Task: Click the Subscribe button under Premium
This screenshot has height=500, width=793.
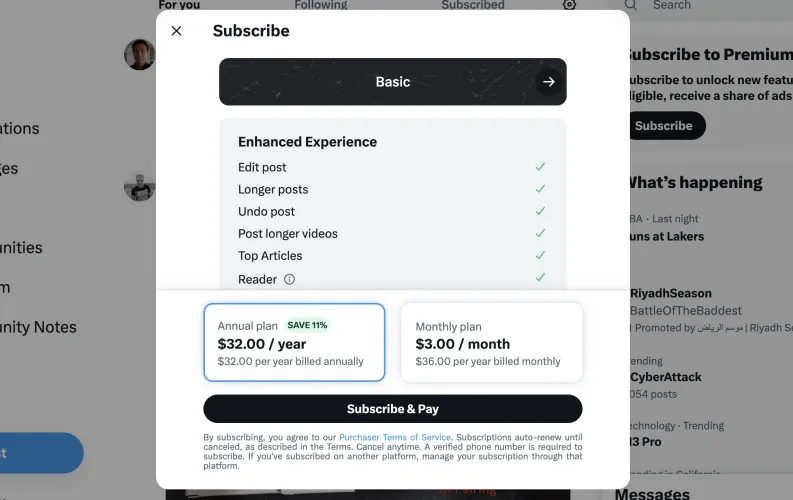Action: point(664,126)
